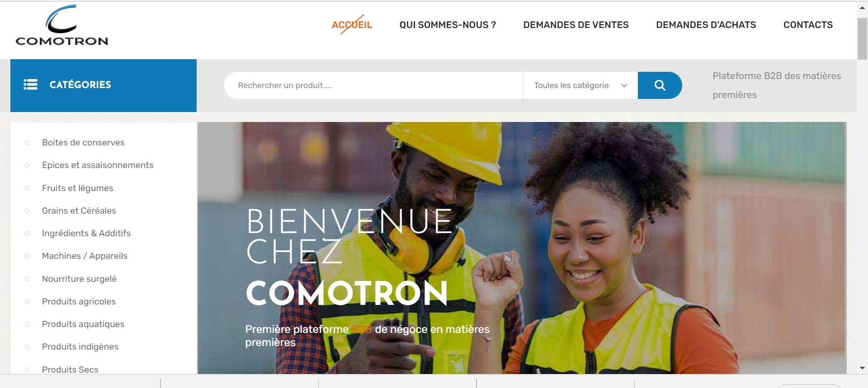The height and width of the screenshot is (388, 868).
Task: Open the Fruits et légumes category
Action: click(77, 188)
